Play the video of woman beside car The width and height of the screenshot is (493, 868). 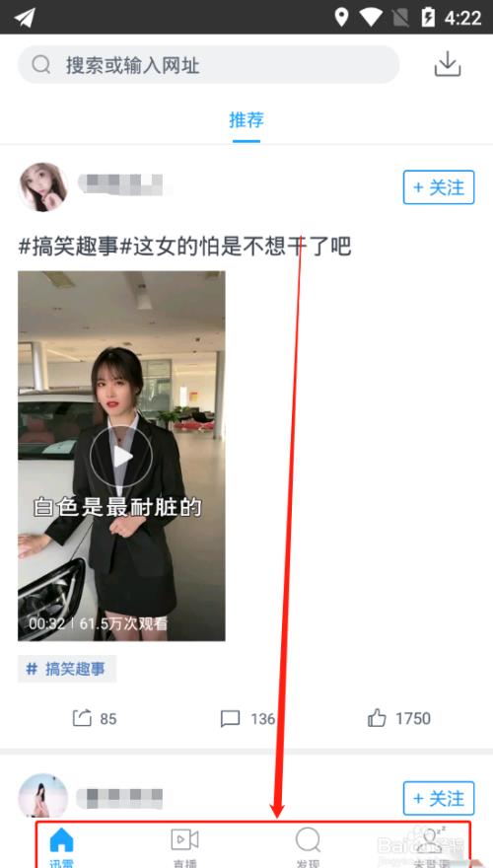(x=121, y=456)
